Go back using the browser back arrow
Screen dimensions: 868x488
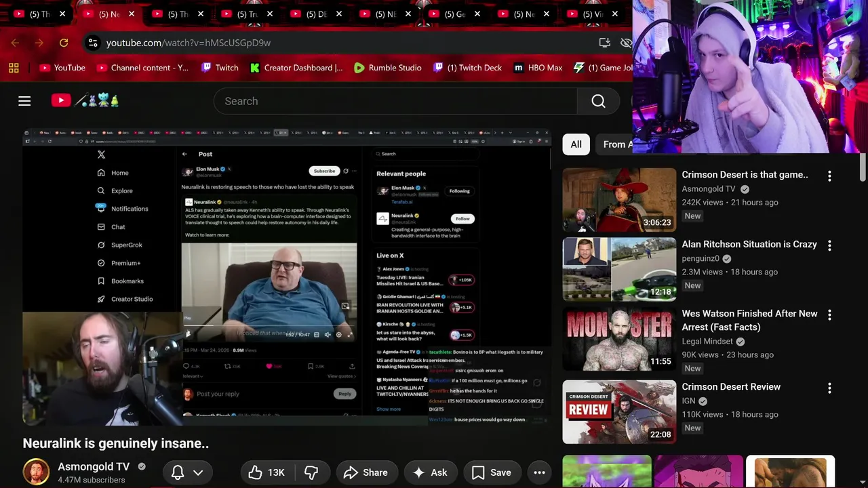15,43
